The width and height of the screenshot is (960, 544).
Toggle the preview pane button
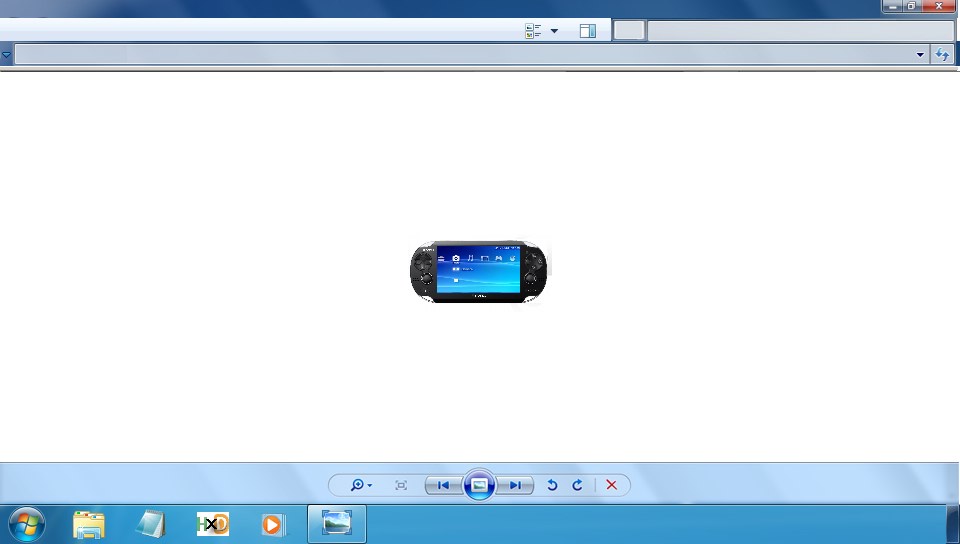point(588,31)
